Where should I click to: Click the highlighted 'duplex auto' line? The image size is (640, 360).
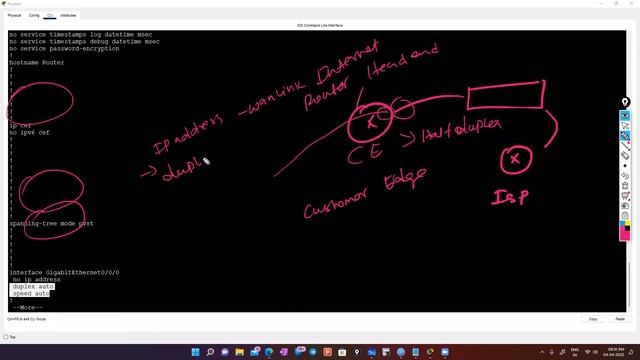tap(33, 287)
